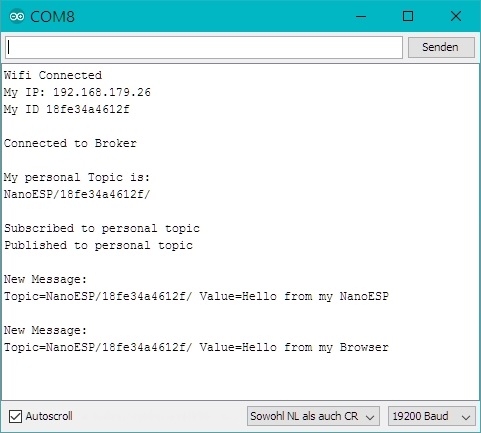Click the 'Published to personal topic' line
The image size is (481, 433).
point(98,245)
